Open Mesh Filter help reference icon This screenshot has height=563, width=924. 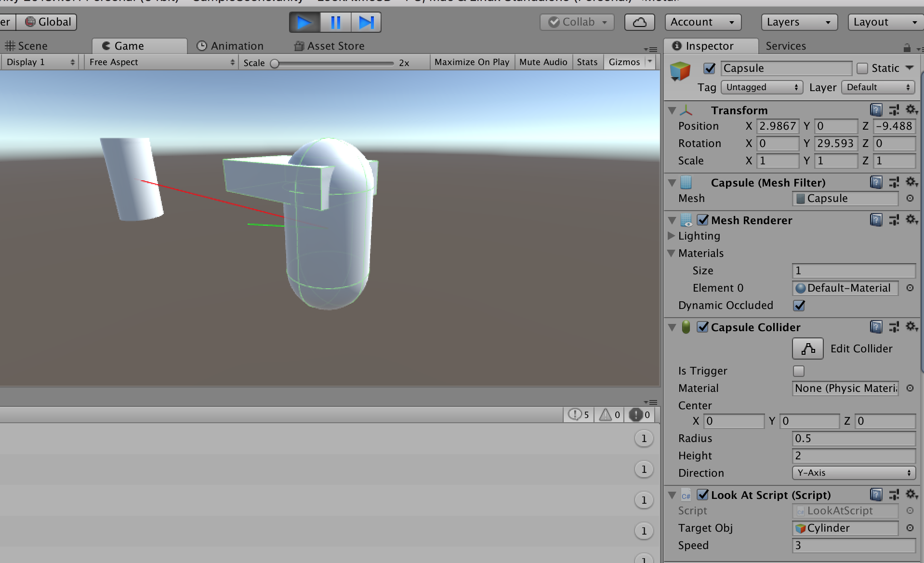tap(876, 182)
